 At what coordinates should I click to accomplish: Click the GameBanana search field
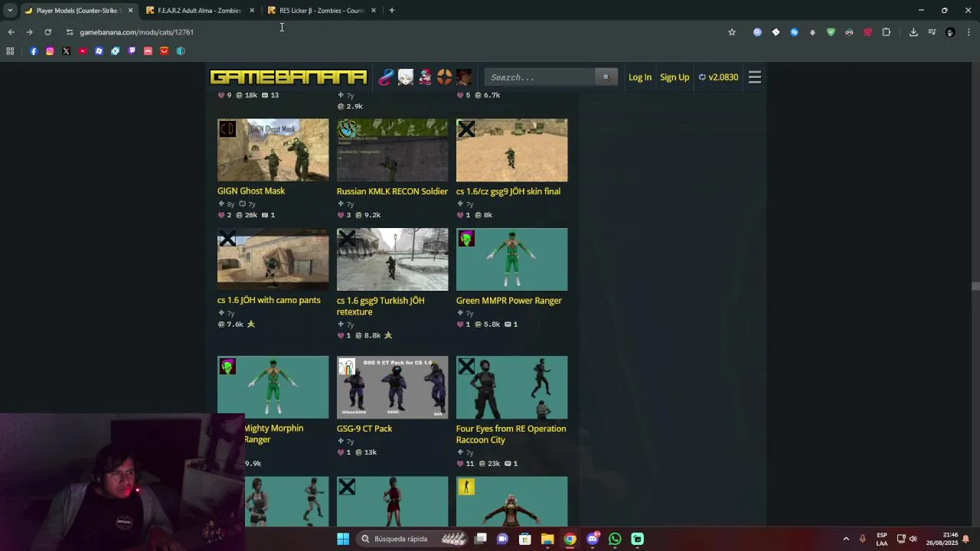click(540, 77)
